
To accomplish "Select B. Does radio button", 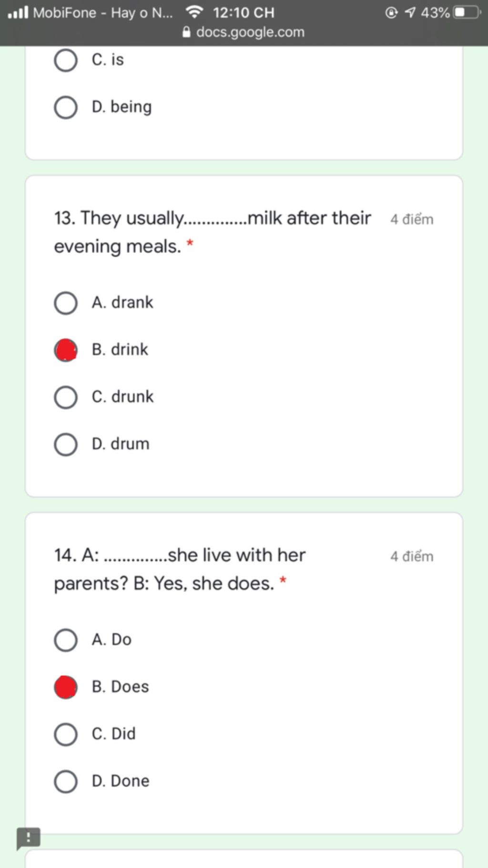I will pos(66,687).
